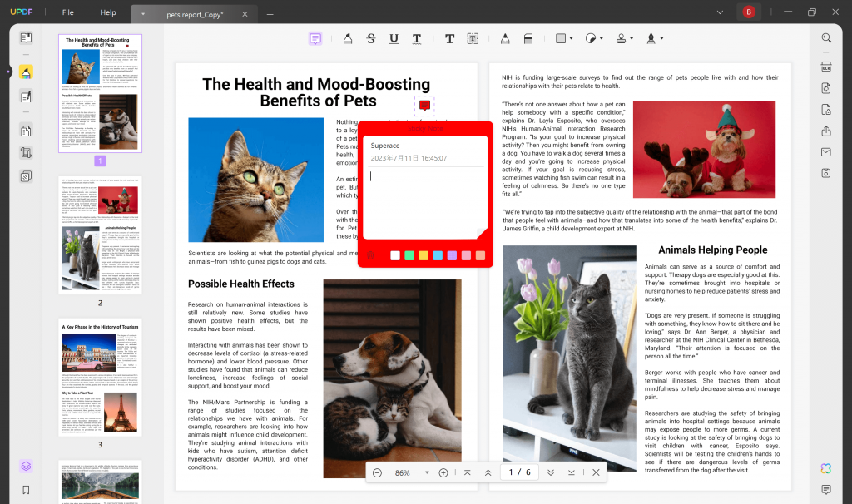Zoom in with the plus button
Screen dimensions: 852x504
[443, 472]
